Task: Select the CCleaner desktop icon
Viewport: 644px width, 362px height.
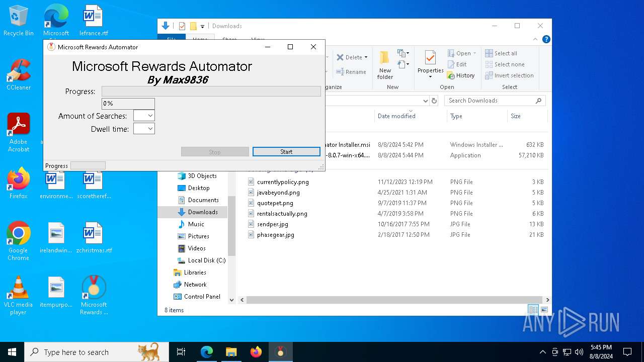Action: [19, 74]
